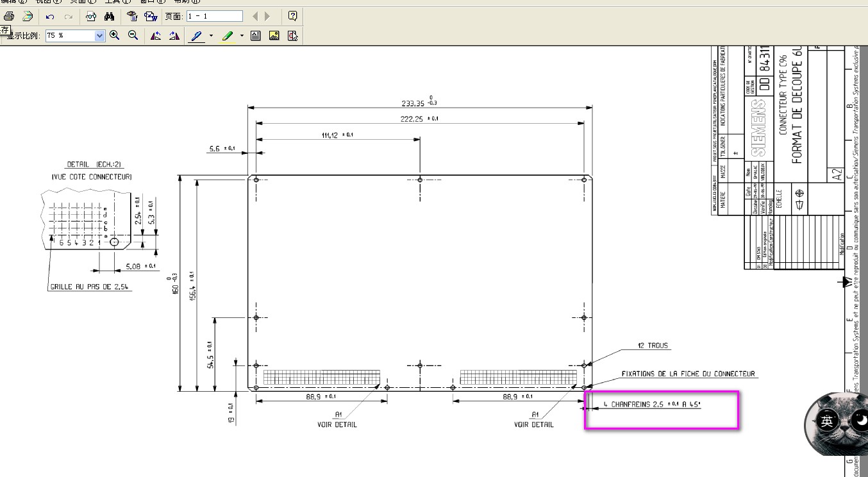Image resolution: width=868 pixels, height=477 pixels.
Task: Undo the last action
Action: (x=50, y=16)
